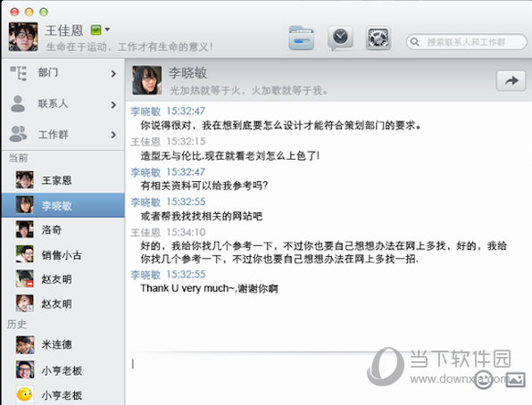532x405 pixels.
Task: Click 李晓敏 avatar in chat header
Action: 146,80
